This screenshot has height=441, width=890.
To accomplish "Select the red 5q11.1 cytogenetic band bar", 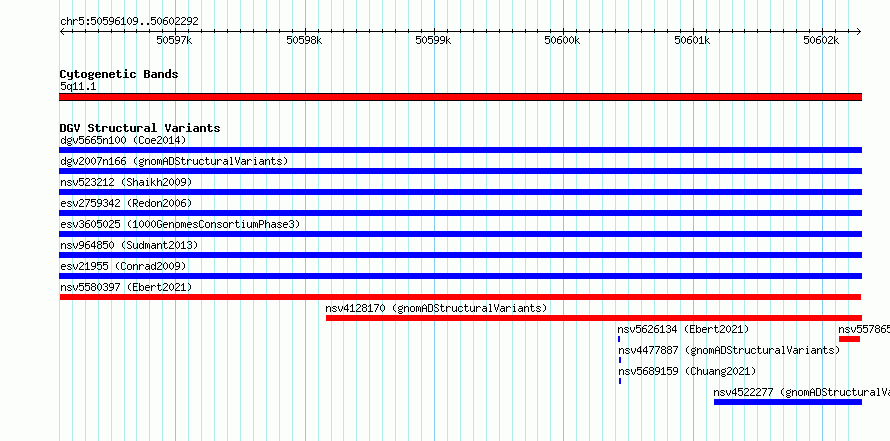I will click(x=460, y=97).
